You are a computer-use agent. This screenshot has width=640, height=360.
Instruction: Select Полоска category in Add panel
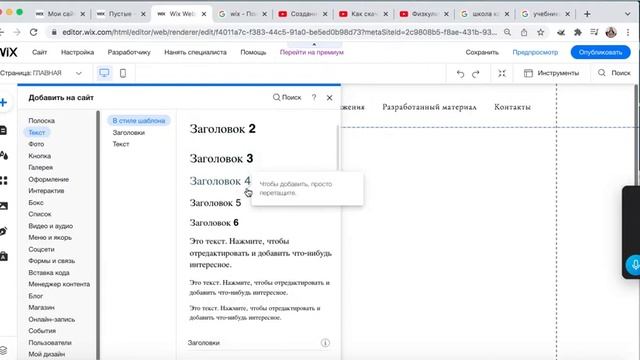(42, 121)
